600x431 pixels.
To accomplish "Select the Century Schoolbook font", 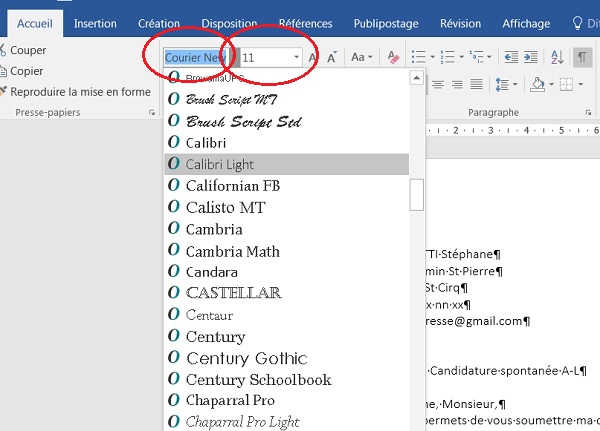I will 287,379.
